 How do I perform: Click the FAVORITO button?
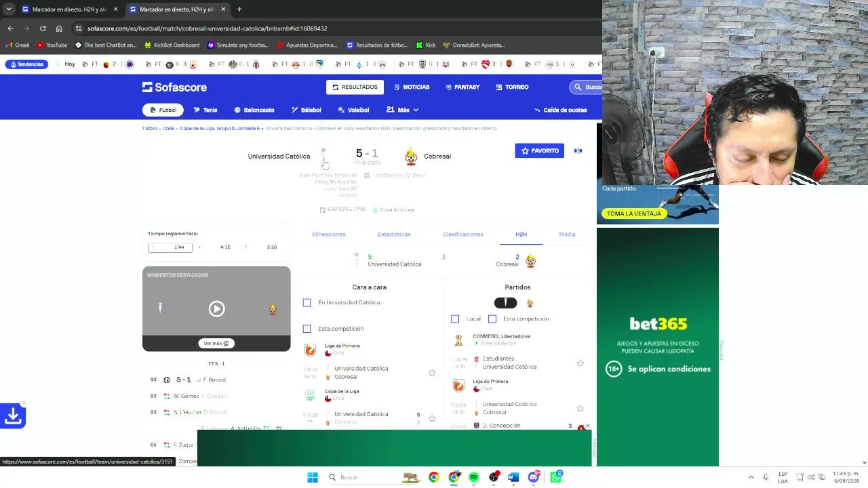(539, 150)
